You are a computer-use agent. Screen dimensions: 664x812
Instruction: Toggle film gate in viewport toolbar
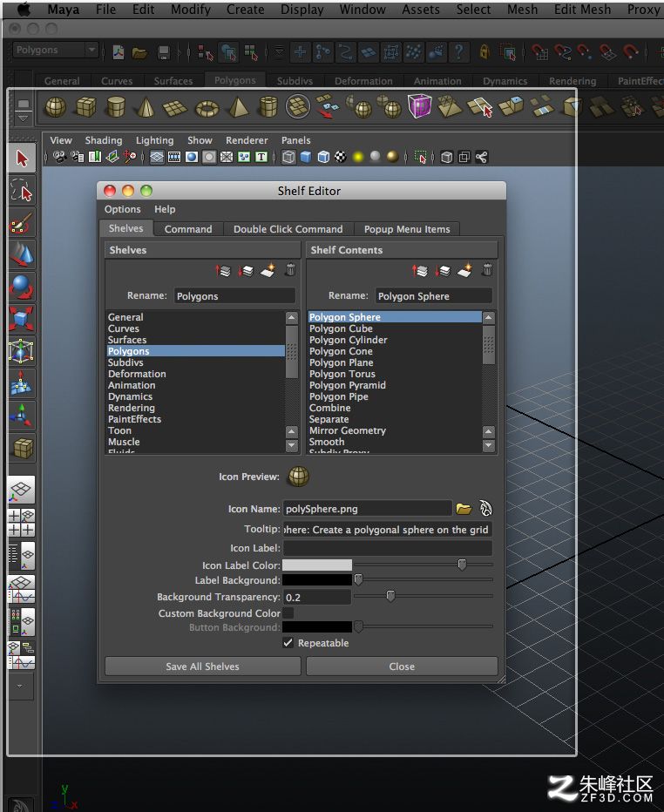pyautogui.click(x=174, y=157)
